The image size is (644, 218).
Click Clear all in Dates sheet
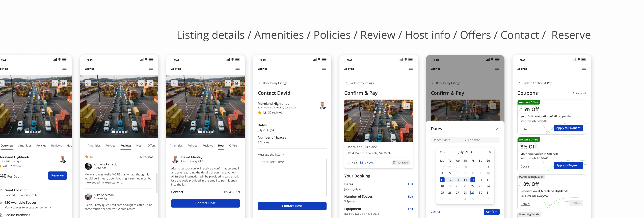tap(436, 212)
